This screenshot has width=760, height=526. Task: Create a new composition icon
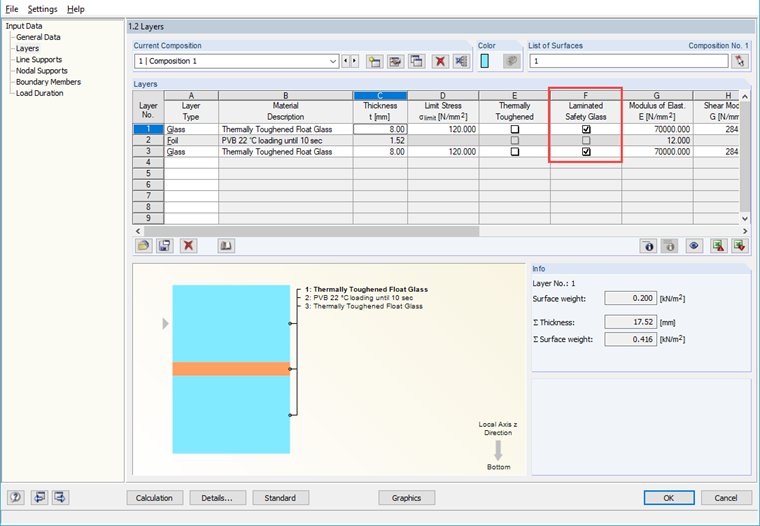click(x=374, y=61)
